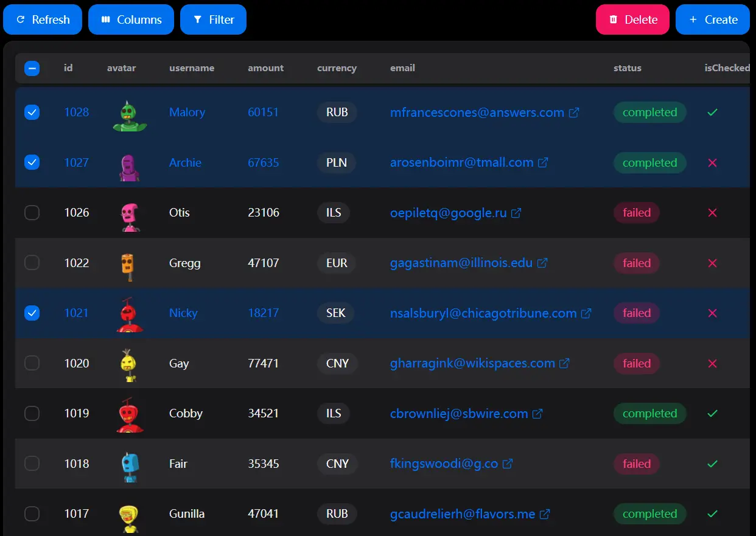Image resolution: width=756 pixels, height=536 pixels.
Task: Open the external link icon next to oepiletq@google.ru
Action: (516, 213)
